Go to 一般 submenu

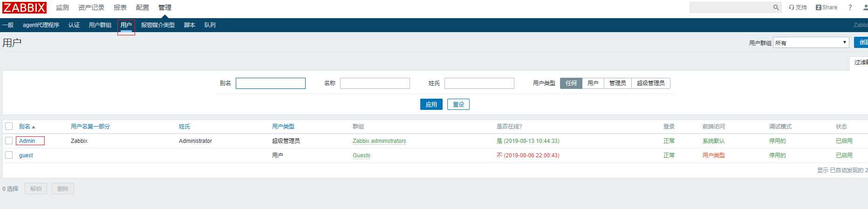8,25
